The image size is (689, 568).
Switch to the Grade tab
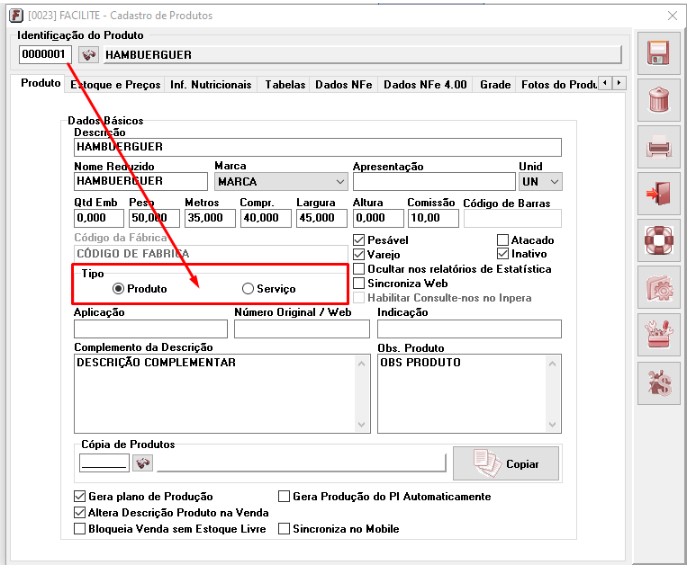pos(495,84)
